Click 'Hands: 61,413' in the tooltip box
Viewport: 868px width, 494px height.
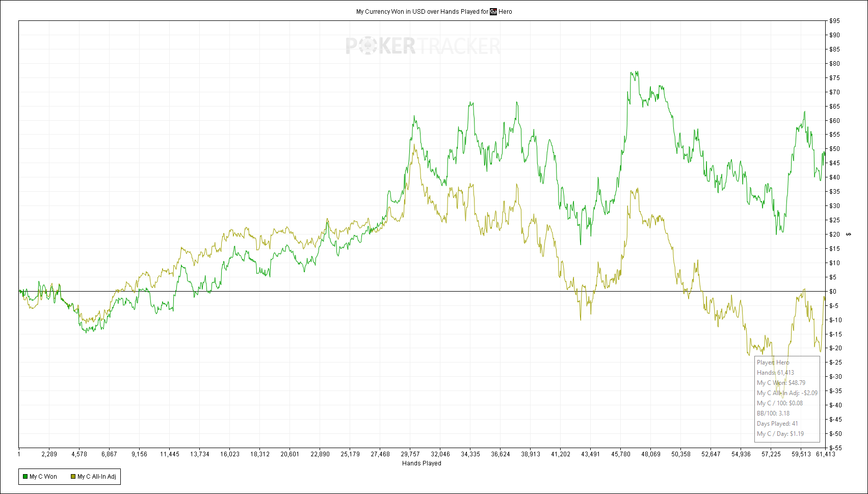coord(775,373)
